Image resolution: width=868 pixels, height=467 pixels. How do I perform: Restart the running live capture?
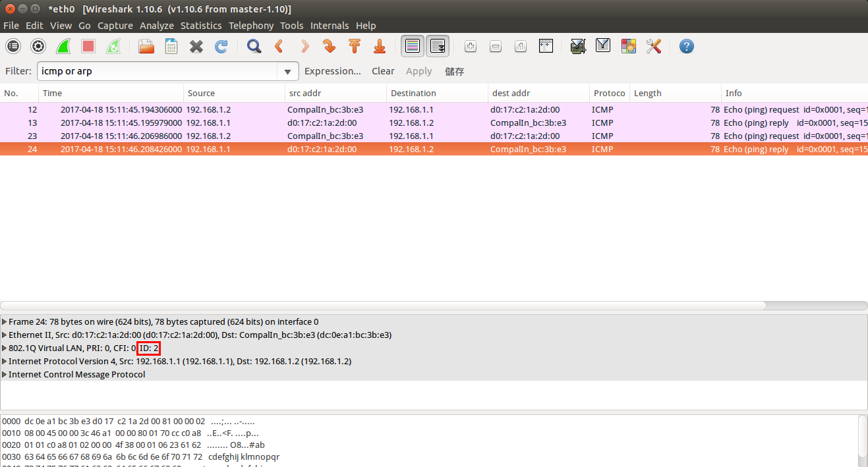click(x=113, y=46)
